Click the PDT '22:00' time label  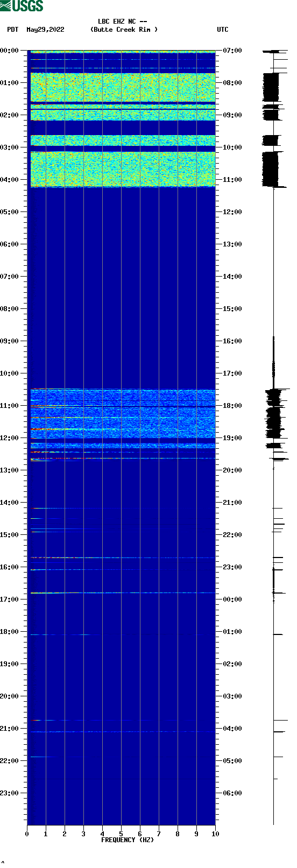(x=10, y=761)
